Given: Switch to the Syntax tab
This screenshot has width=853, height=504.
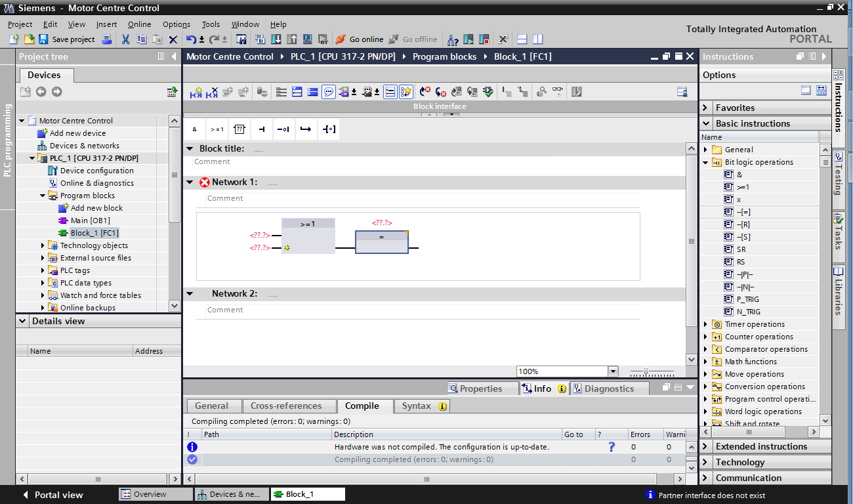Looking at the screenshot, I should pos(423,406).
